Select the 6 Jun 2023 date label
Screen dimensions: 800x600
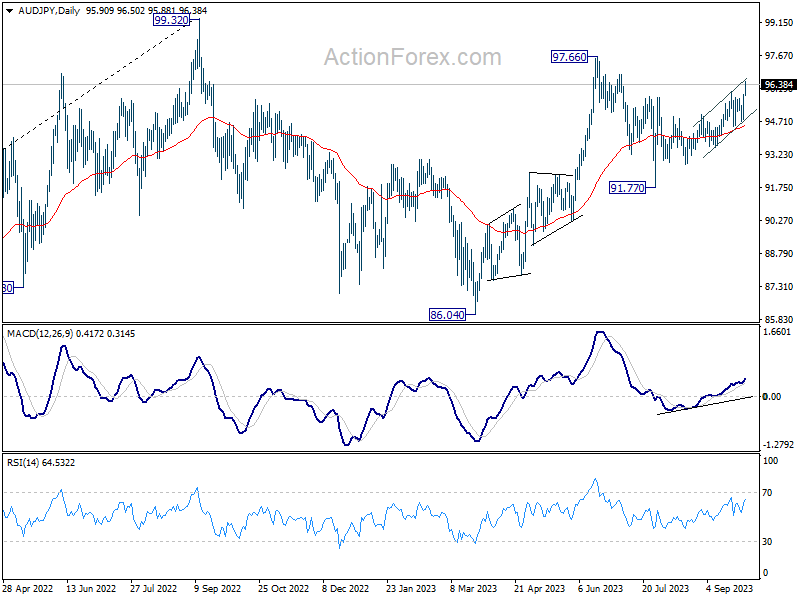[x=601, y=589]
